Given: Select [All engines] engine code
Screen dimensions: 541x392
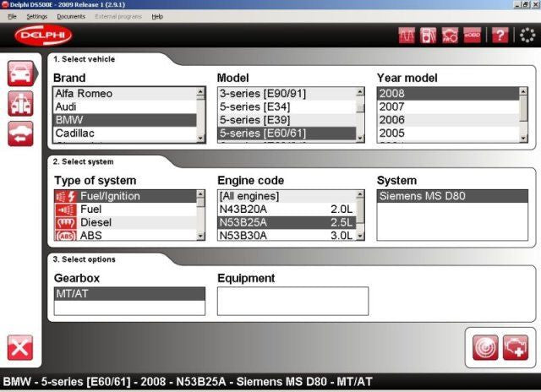Looking at the screenshot, I should pos(287,196).
